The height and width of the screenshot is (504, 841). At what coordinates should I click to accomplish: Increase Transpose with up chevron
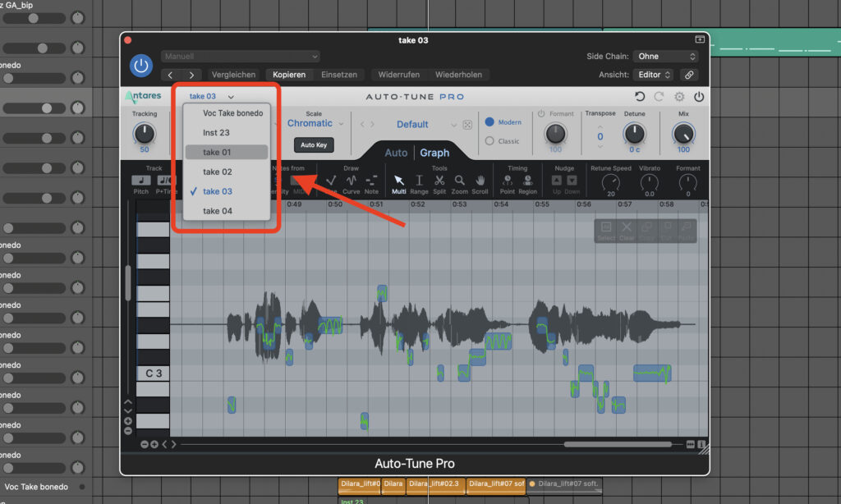coord(600,126)
